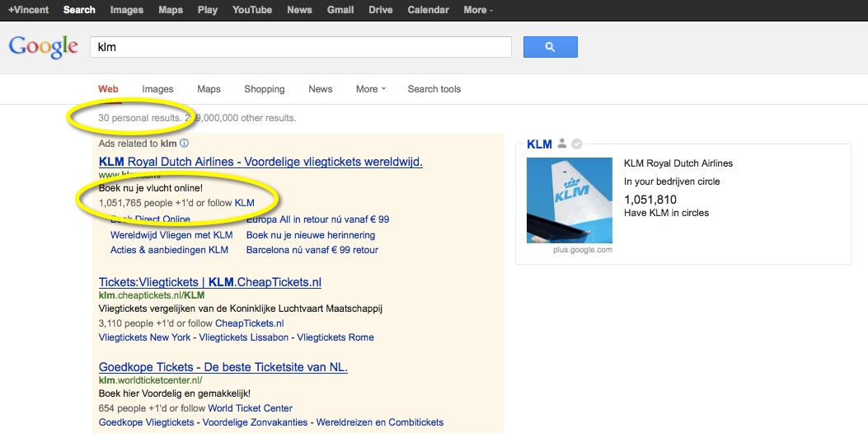Click the person icon next to KLM heading
This screenshot has width=868, height=438.
tap(562, 144)
